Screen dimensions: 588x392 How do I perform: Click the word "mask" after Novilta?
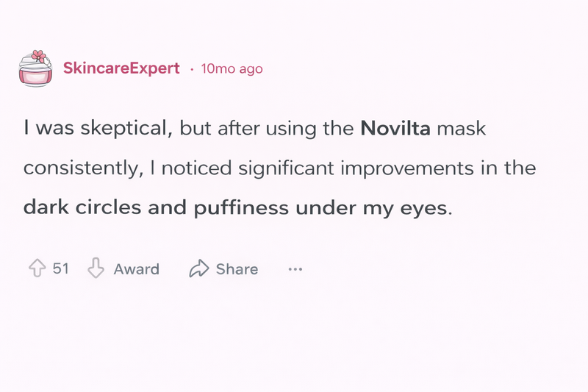461,129
